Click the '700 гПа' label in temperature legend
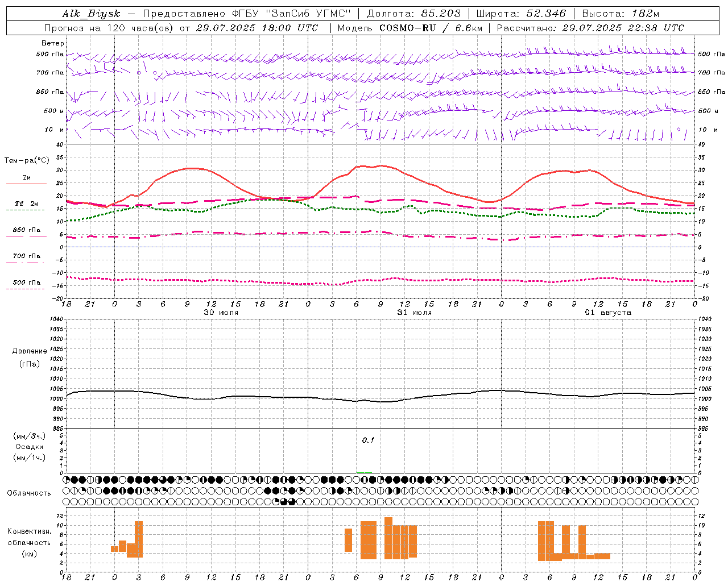 [x=27, y=256]
